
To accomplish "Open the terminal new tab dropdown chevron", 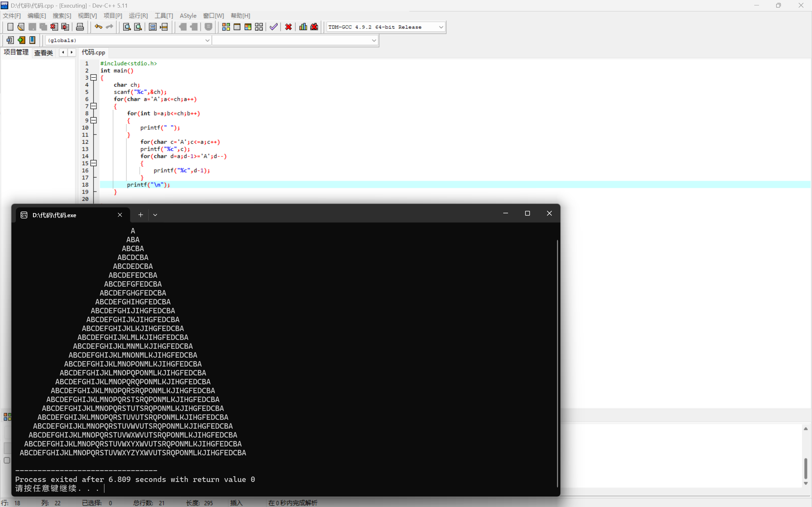I will (155, 215).
